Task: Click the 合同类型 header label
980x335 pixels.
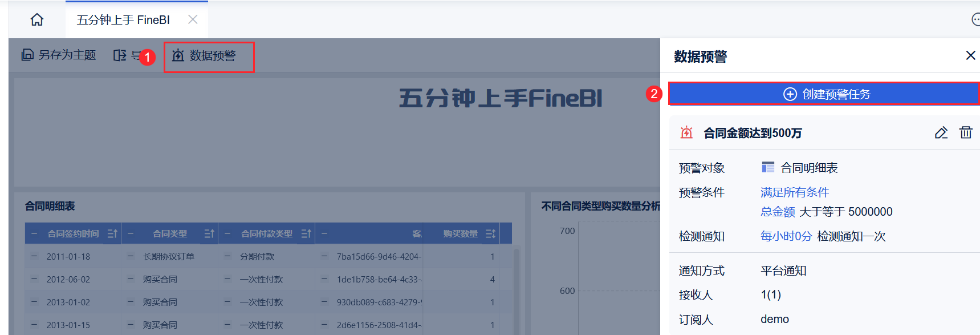Action: pos(170,233)
